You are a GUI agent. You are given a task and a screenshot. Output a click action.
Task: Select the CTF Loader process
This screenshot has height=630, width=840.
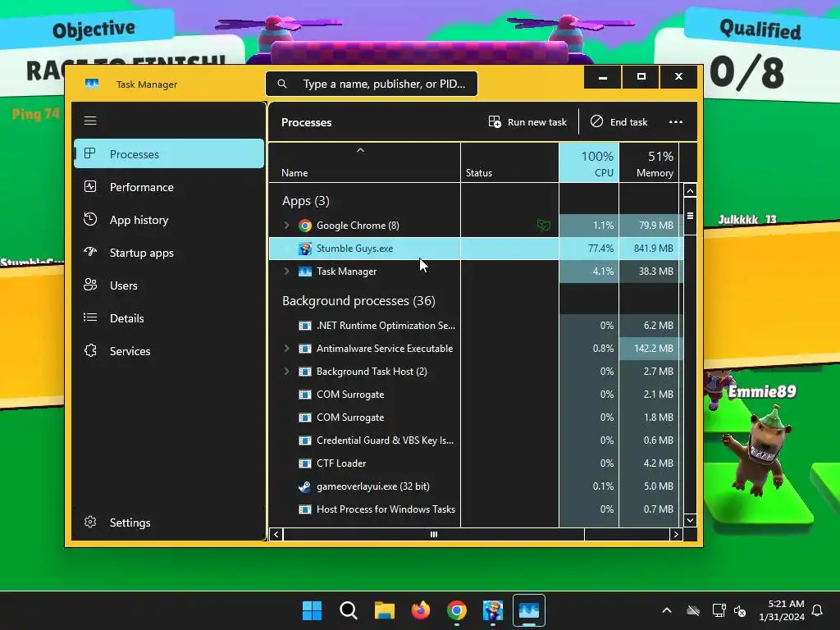[476, 463]
